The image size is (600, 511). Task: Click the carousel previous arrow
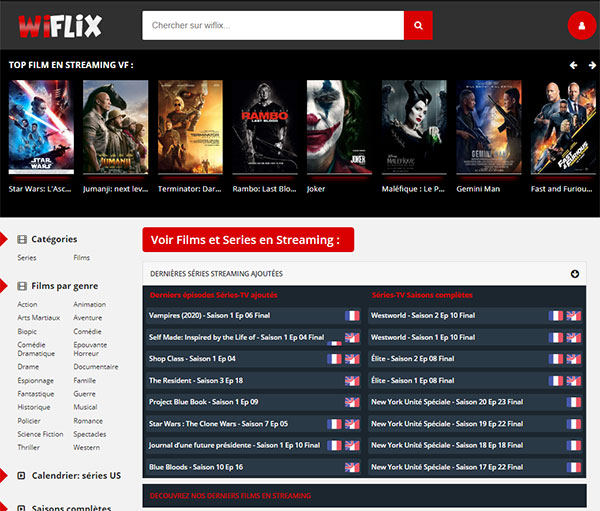click(x=573, y=65)
